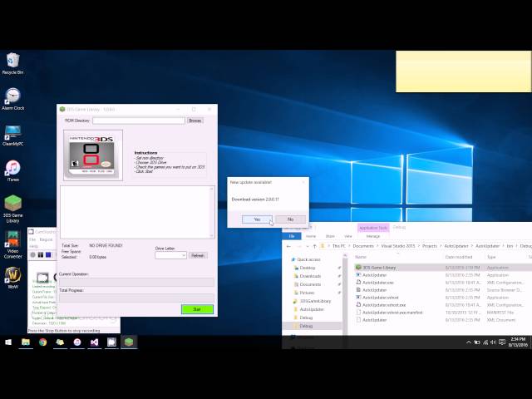Open the Recycle Bin desktop icon
Viewport: 532px width, 399px height.
click(12, 61)
